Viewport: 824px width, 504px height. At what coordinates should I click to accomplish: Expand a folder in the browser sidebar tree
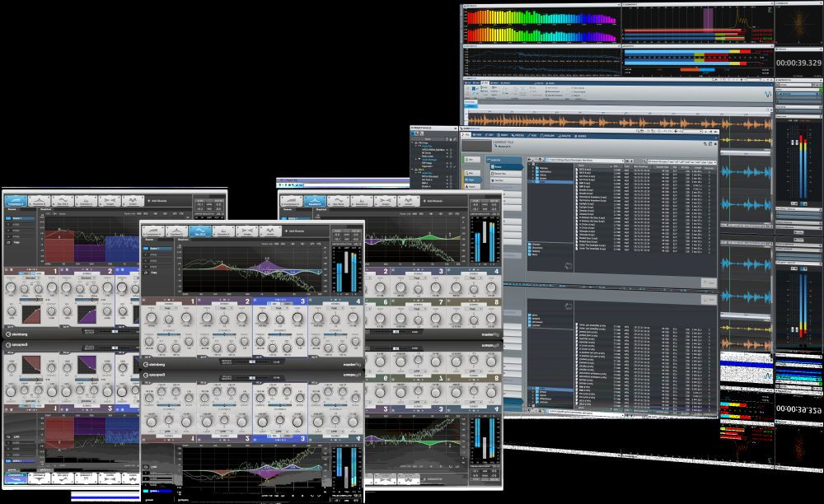(x=533, y=170)
